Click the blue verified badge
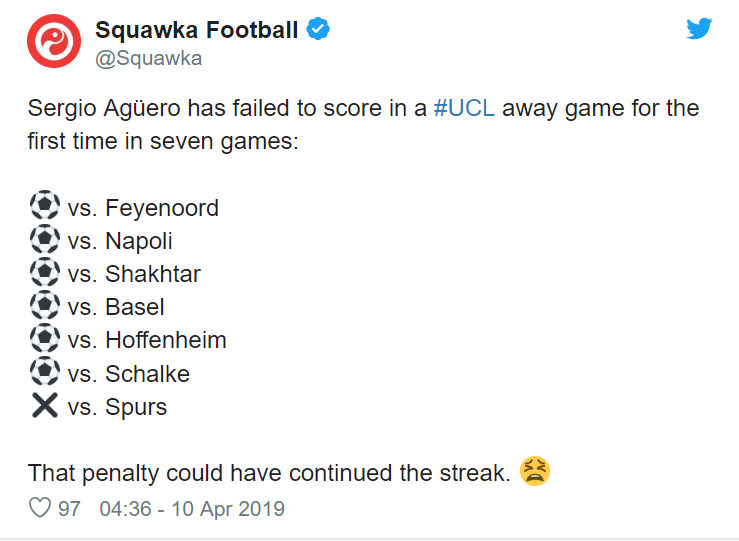739x541 pixels. pos(318,29)
